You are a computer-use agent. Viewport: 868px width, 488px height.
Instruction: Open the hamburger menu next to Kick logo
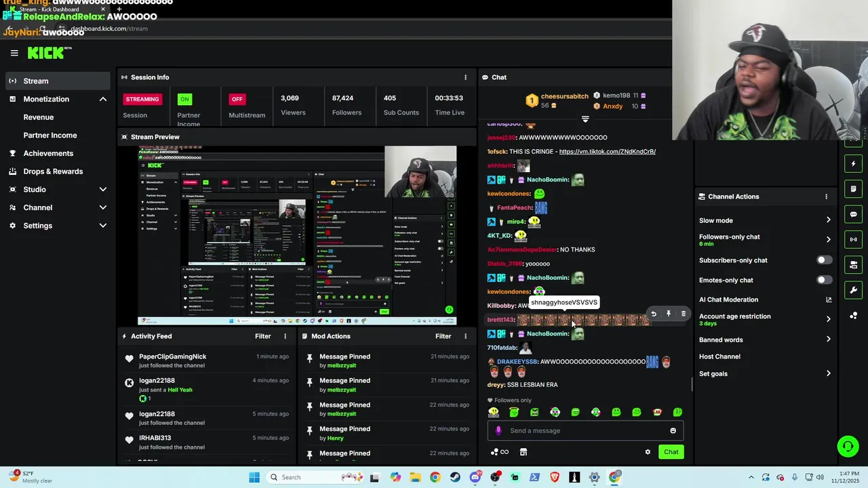click(14, 53)
